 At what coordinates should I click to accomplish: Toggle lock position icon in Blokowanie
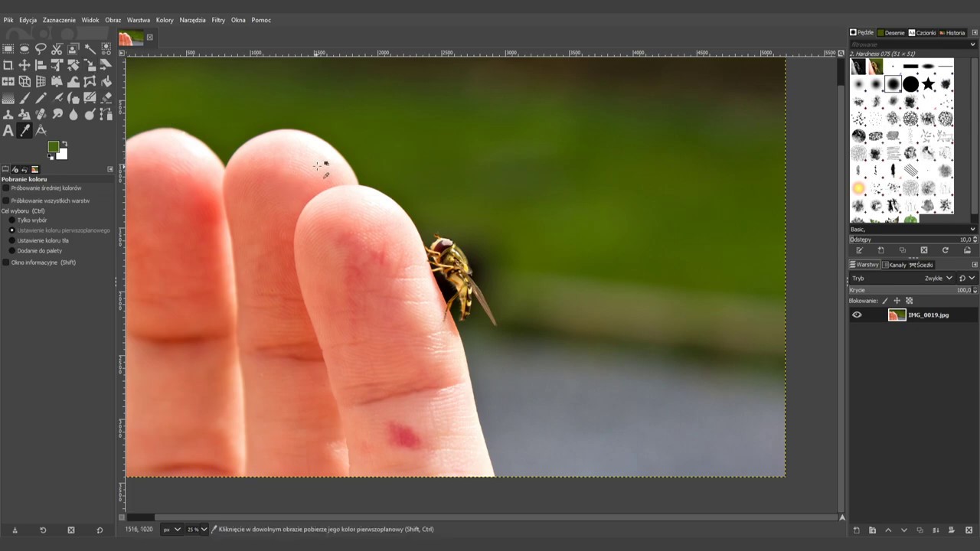(897, 301)
